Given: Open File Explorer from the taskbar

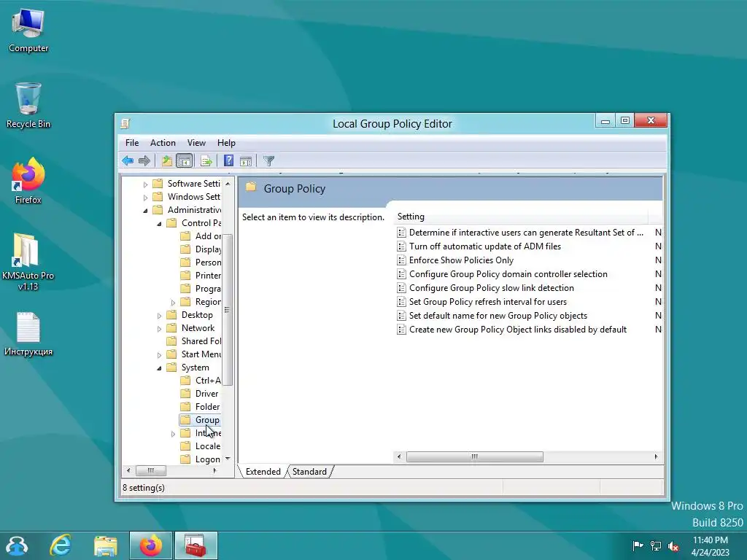Looking at the screenshot, I should [x=105, y=545].
